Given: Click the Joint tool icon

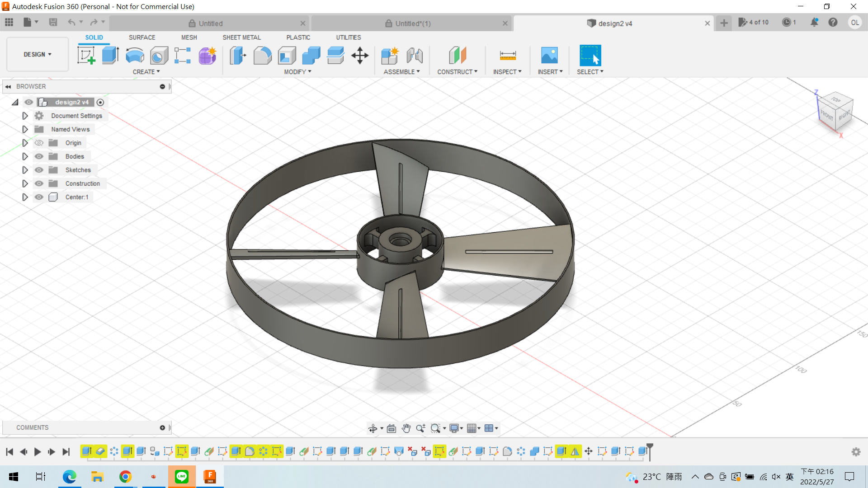Looking at the screenshot, I should coord(414,56).
